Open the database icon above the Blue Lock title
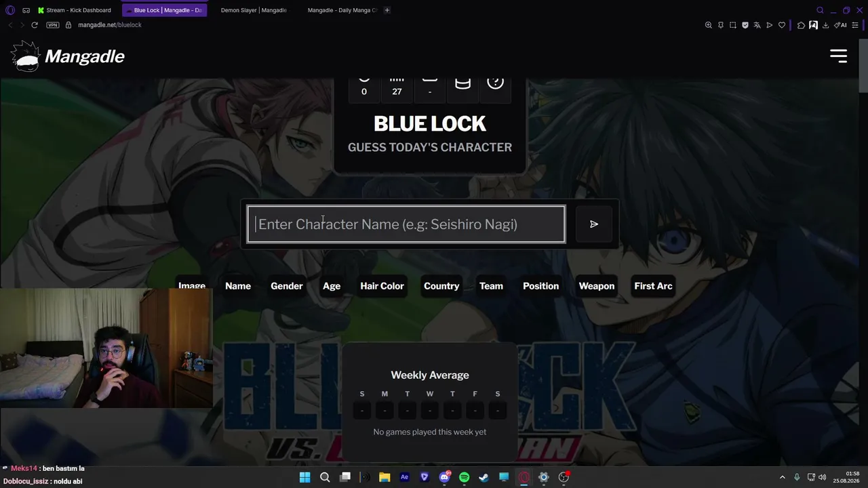Screen dimensions: 868x488 click(x=462, y=84)
